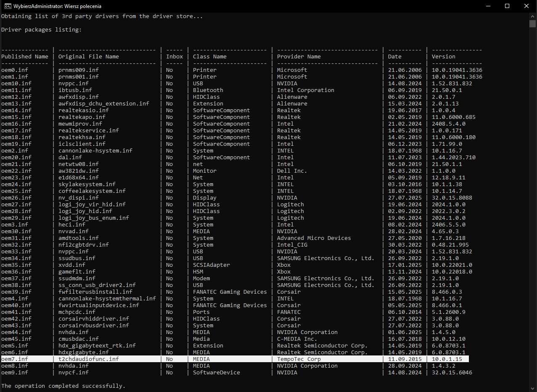Click hdx_gigabyteext_rtk.inf file name
The width and height of the screenshot is (537, 392).
[x=97, y=346]
